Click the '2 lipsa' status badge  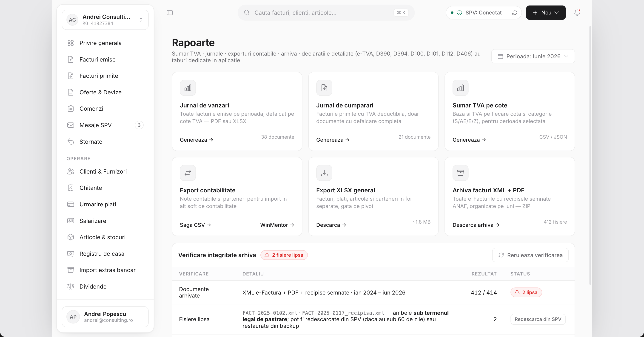pos(526,292)
